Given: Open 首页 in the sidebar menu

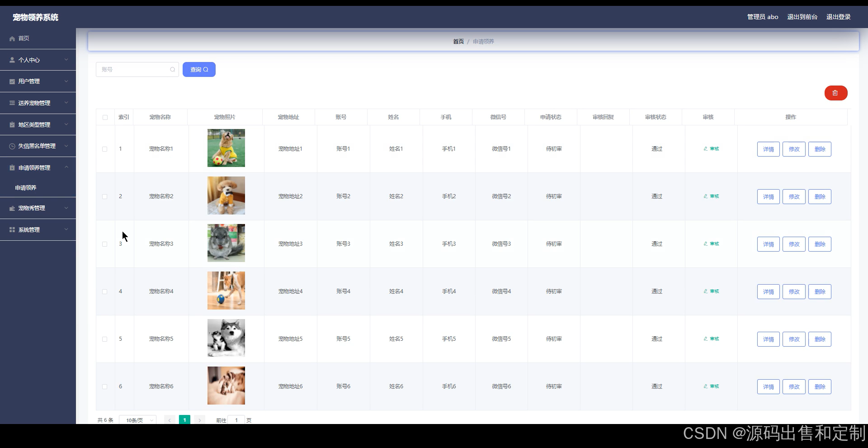Looking at the screenshot, I should 38,38.
